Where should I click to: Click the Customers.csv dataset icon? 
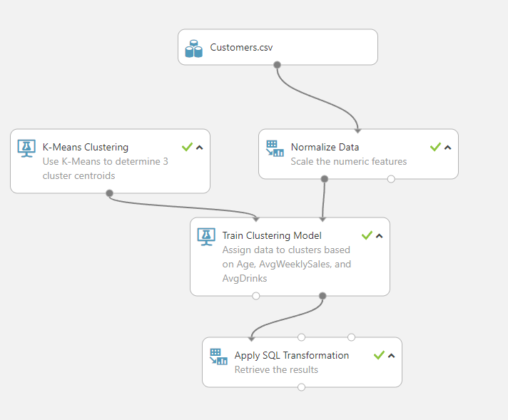pyautogui.click(x=194, y=48)
